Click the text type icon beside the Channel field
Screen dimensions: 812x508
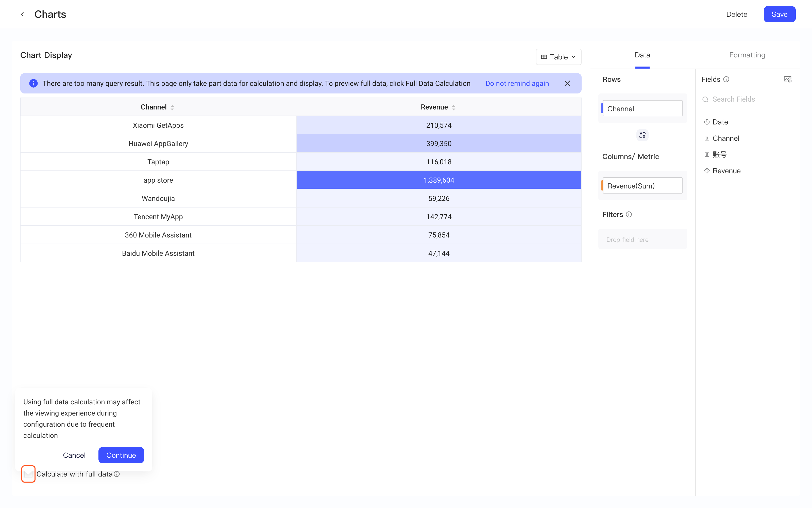coord(707,138)
